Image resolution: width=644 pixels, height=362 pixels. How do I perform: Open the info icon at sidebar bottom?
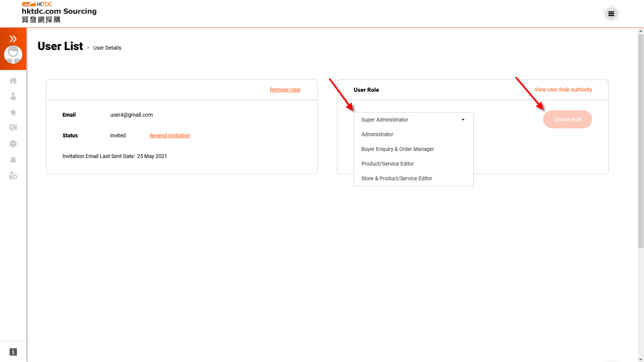(13, 352)
